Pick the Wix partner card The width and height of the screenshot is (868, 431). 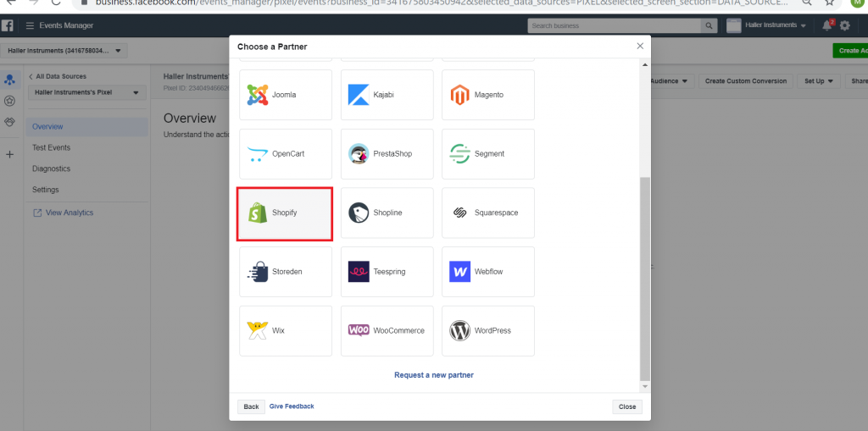point(286,331)
